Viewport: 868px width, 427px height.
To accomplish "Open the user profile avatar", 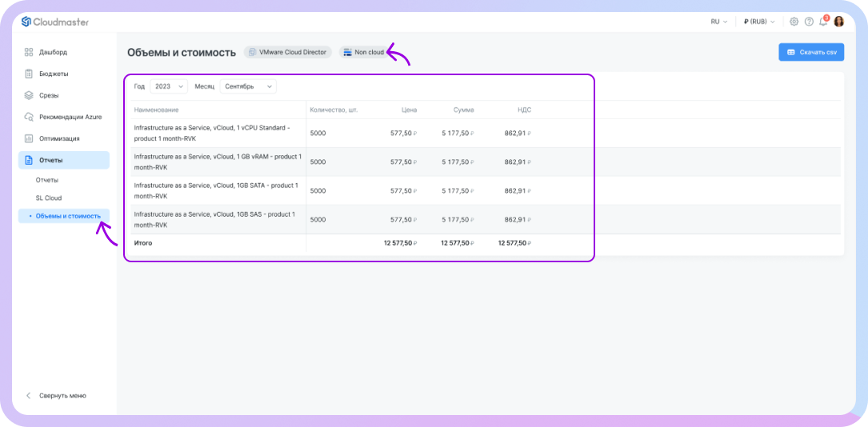I will (839, 22).
